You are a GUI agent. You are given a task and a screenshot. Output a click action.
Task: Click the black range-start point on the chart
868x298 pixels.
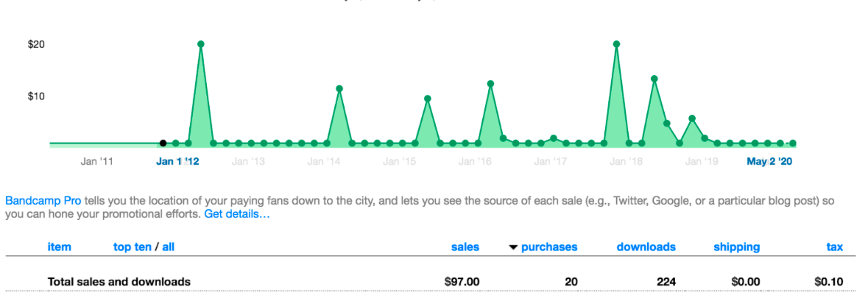click(x=163, y=143)
